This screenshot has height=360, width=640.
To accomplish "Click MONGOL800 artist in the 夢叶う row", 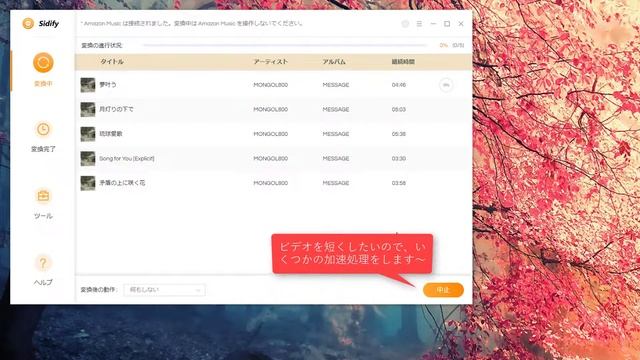I will point(271,85).
